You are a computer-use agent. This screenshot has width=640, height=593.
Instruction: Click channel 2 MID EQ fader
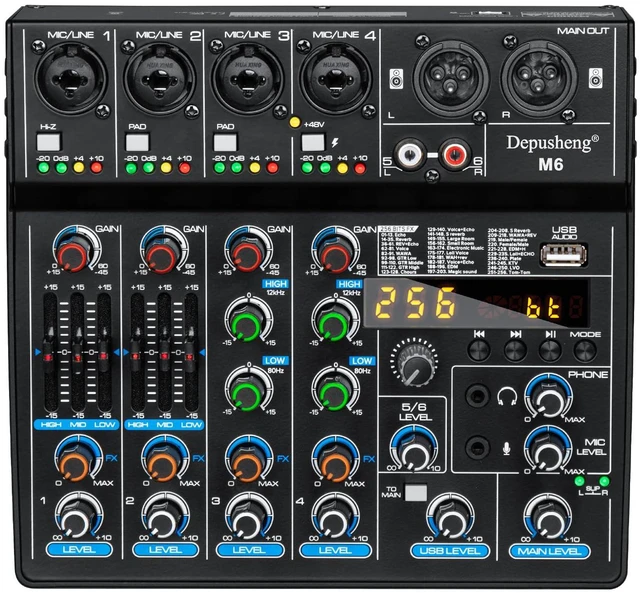tap(164, 352)
